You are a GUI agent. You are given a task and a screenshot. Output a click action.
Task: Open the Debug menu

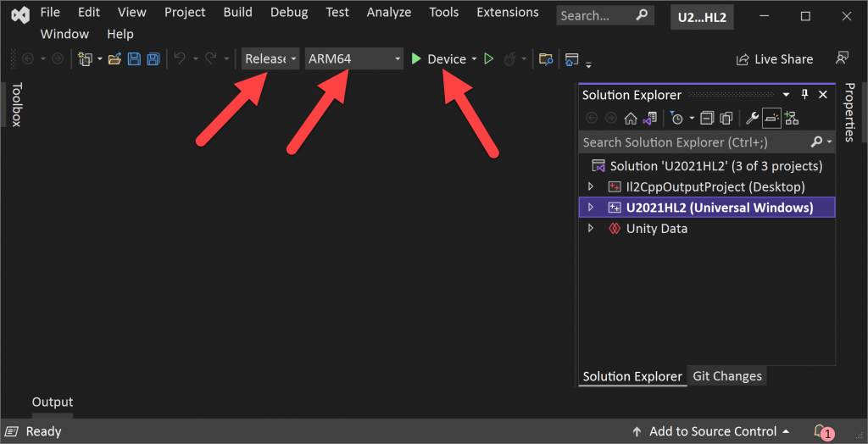tap(289, 12)
